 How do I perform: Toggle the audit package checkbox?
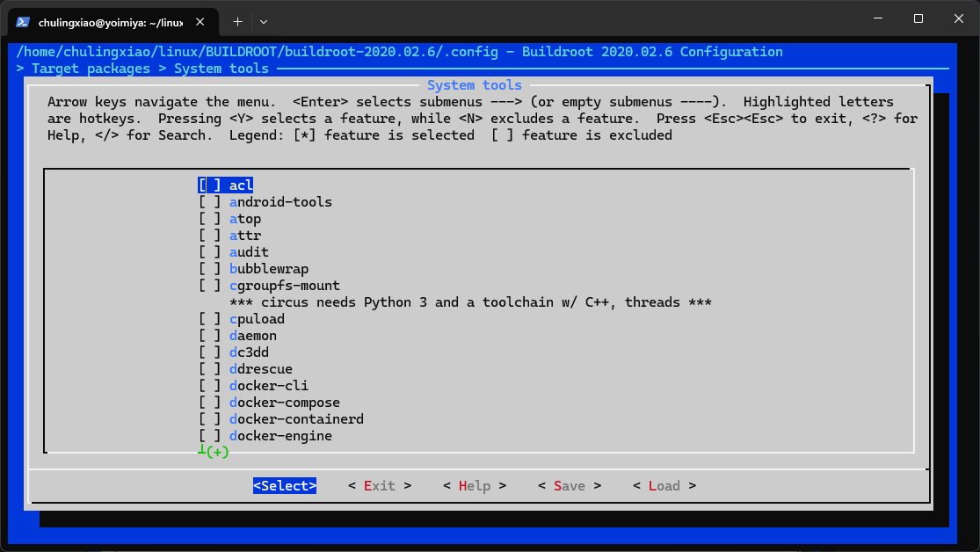click(209, 252)
